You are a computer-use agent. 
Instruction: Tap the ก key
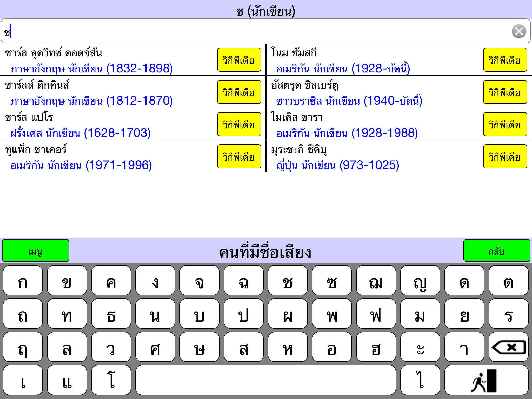tap(23, 280)
